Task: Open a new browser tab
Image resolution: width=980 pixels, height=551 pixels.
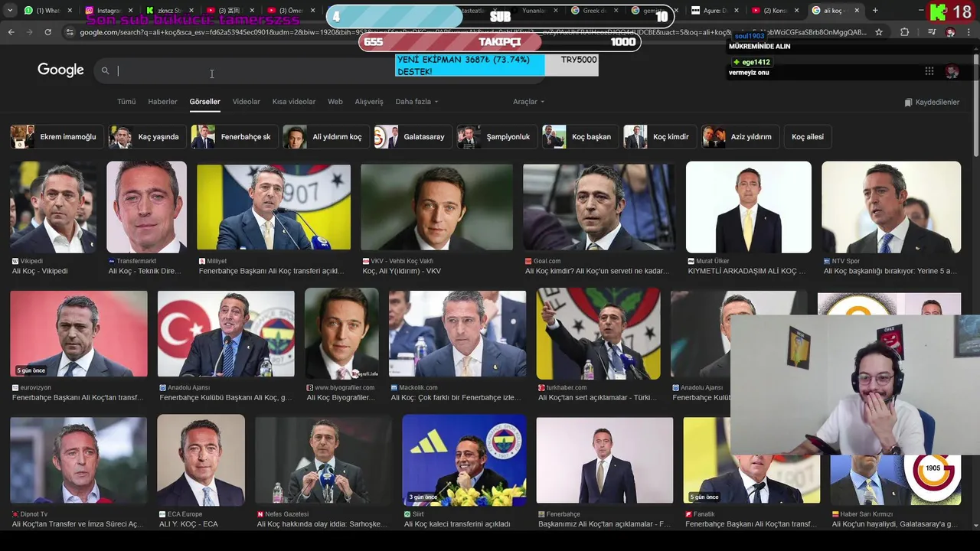Action: tap(875, 11)
